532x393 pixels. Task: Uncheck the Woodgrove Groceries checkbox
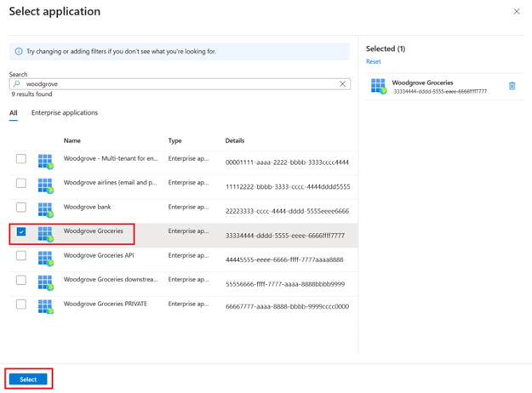[21, 231]
